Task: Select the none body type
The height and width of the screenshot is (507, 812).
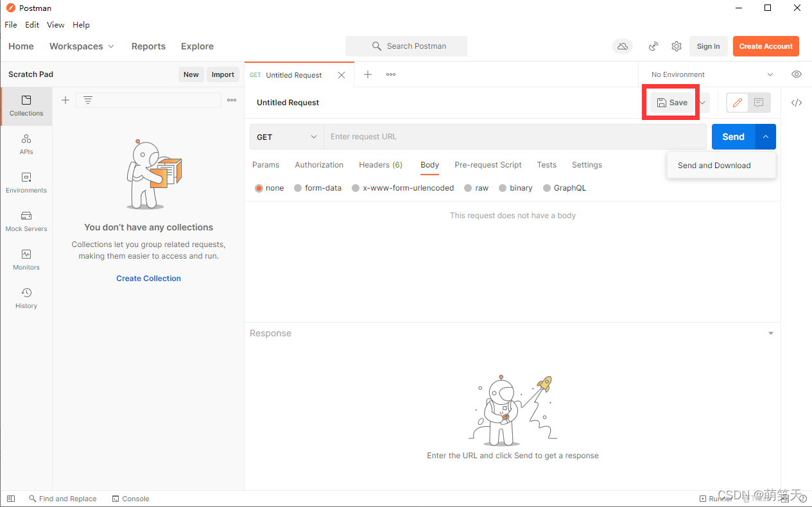Action: pyautogui.click(x=270, y=188)
